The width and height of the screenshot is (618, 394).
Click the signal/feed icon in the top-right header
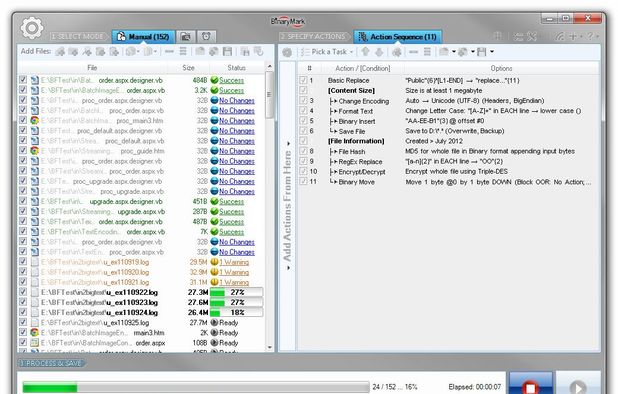click(x=560, y=36)
